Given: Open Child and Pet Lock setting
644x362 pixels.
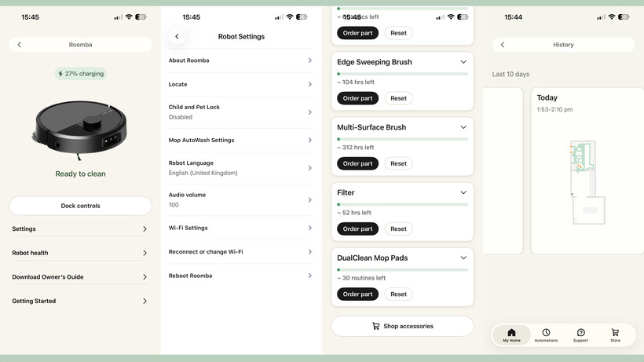Looking at the screenshot, I should click(241, 112).
